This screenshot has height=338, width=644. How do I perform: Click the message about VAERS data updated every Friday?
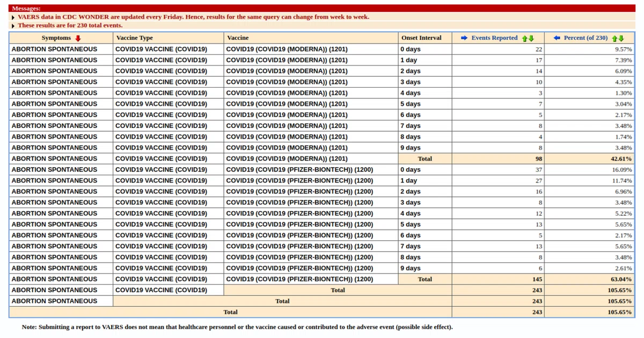pyautogui.click(x=193, y=17)
